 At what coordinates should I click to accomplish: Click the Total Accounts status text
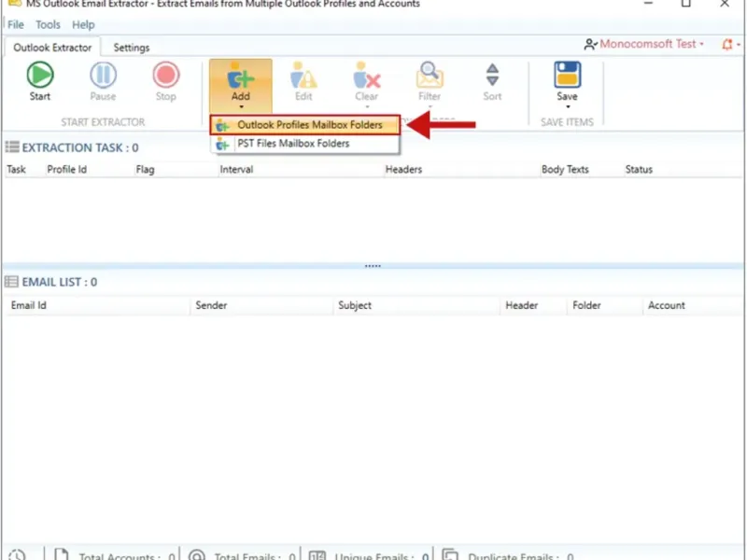click(x=127, y=555)
